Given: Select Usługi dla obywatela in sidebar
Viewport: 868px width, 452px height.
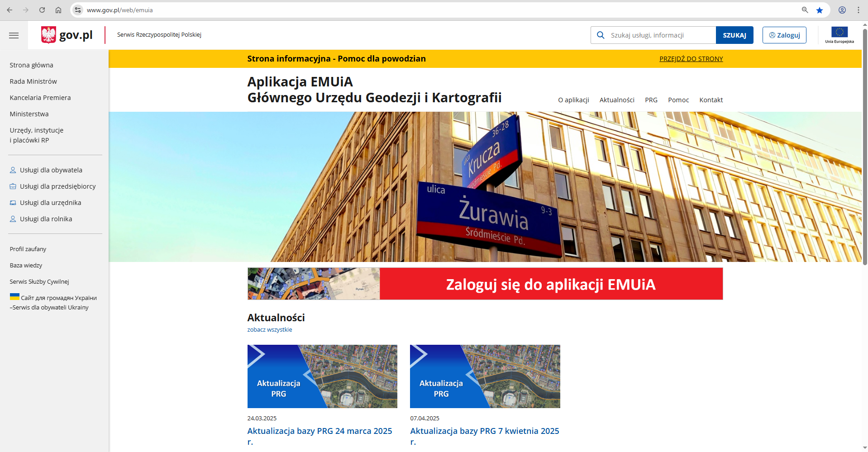Looking at the screenshot, I should [x=51, y=170].
